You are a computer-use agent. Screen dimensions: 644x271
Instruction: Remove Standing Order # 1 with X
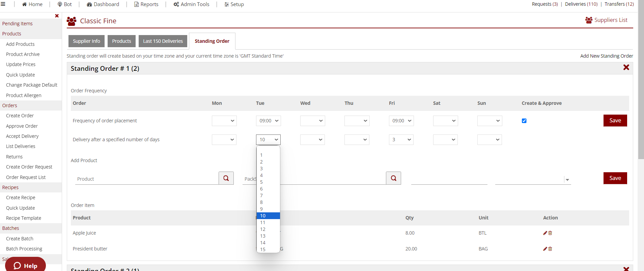(626, 67)
